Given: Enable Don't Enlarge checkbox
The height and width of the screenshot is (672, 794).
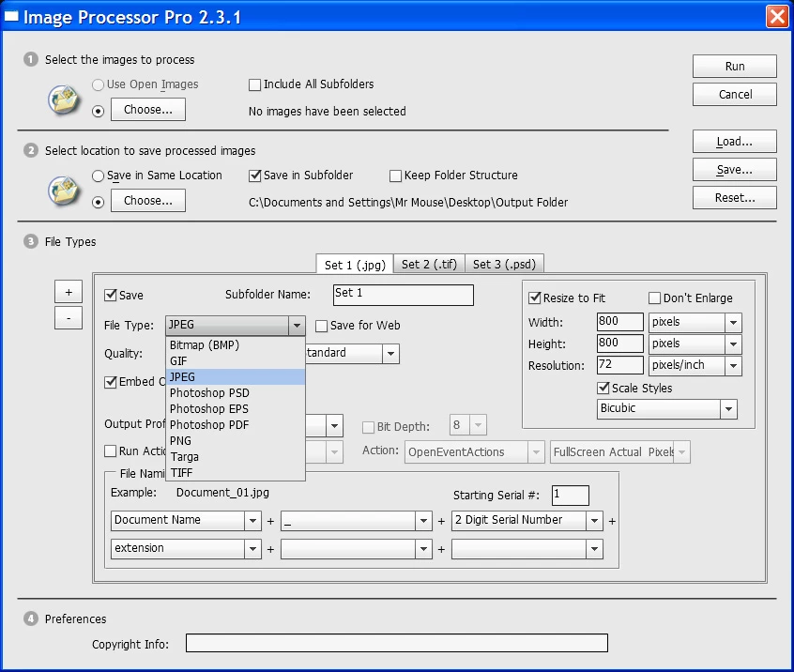Looking at the screenshot, I should 655,298.
